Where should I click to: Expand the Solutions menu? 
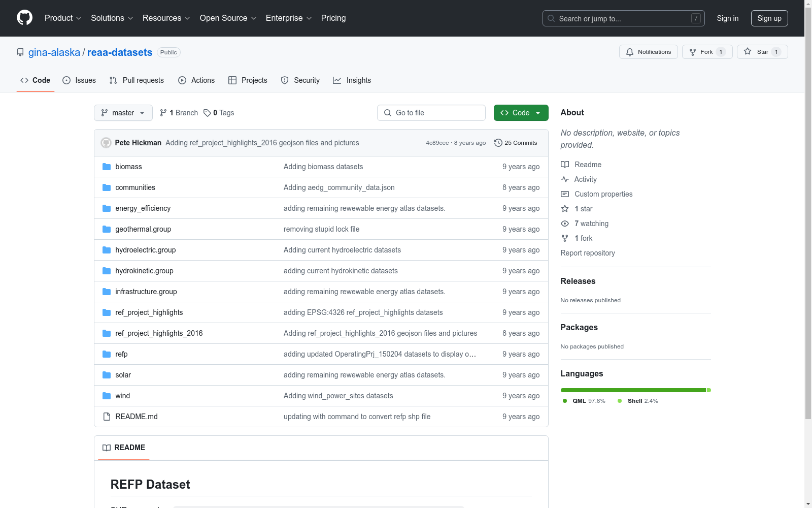(112, 18)
